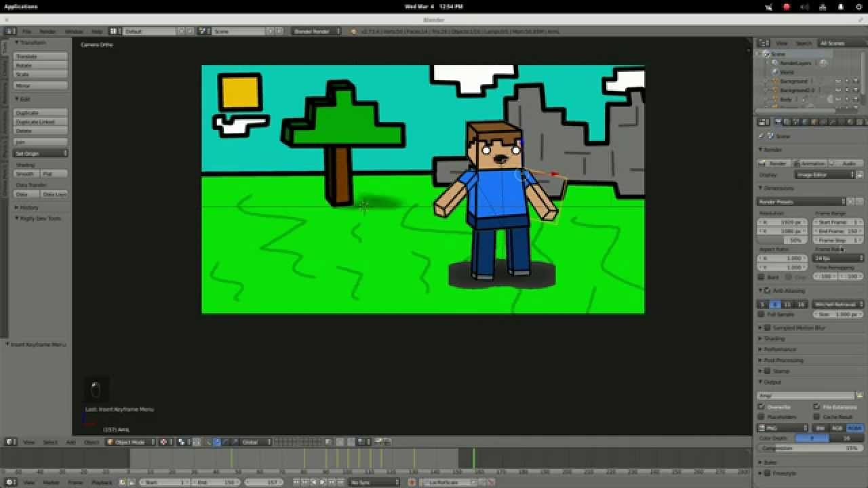Click the record auto-keyframe button in timeline
This screenshot has width=868, height=488.
coord(412,482)
